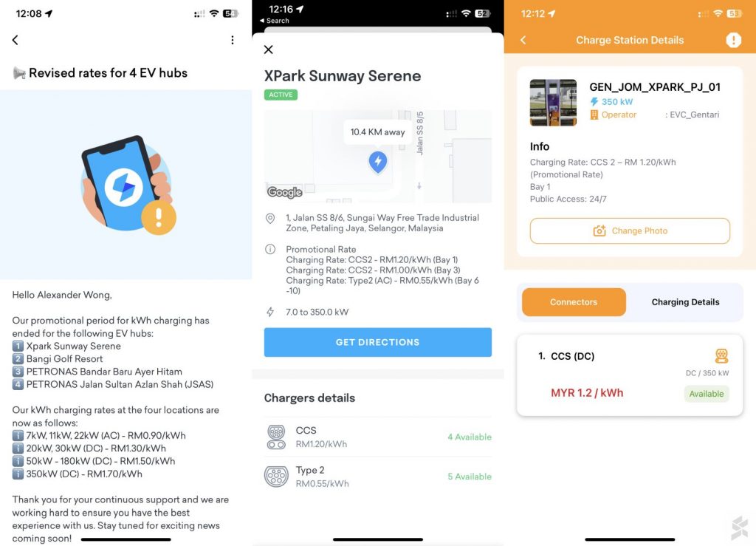Select the Type 2 RM0.55/kWh charger row
This screenshot has width=756, height=546.
point(378,477)
